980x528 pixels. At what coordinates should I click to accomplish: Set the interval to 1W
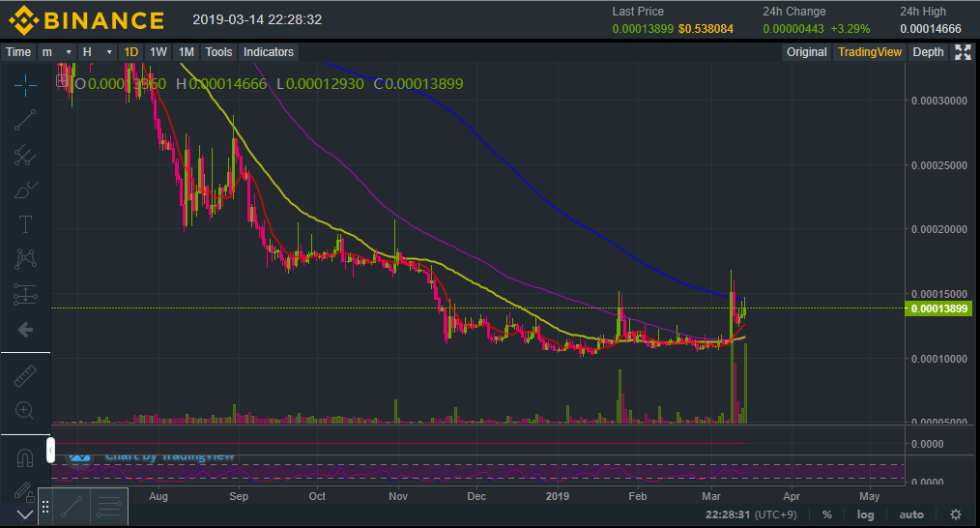159,52
